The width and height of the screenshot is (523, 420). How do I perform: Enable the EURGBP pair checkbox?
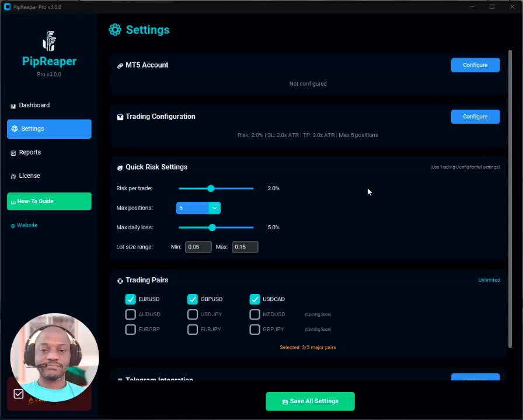coord(130,330)
